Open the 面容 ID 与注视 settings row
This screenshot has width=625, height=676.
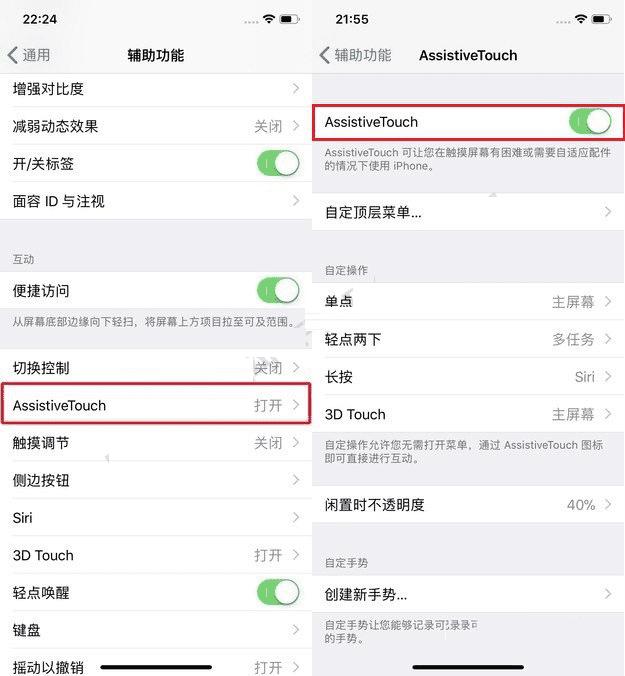point(156,201)
